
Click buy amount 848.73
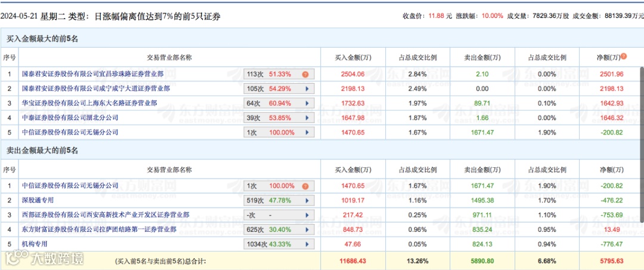pos(353,229)
